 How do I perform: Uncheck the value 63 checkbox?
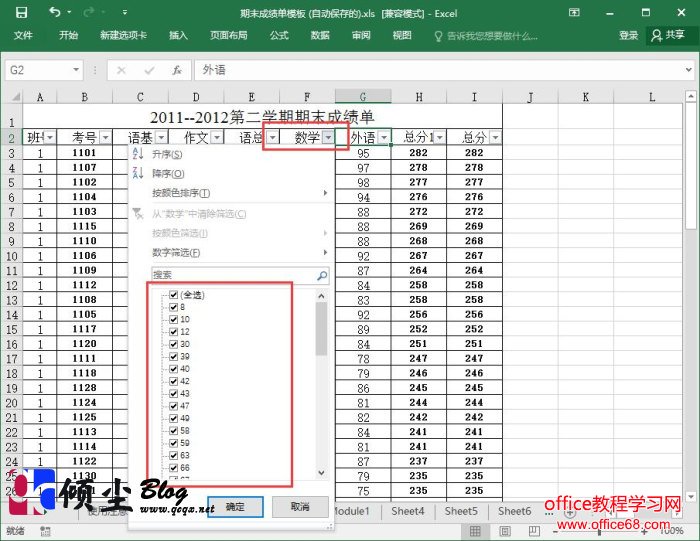click(174, 455)
